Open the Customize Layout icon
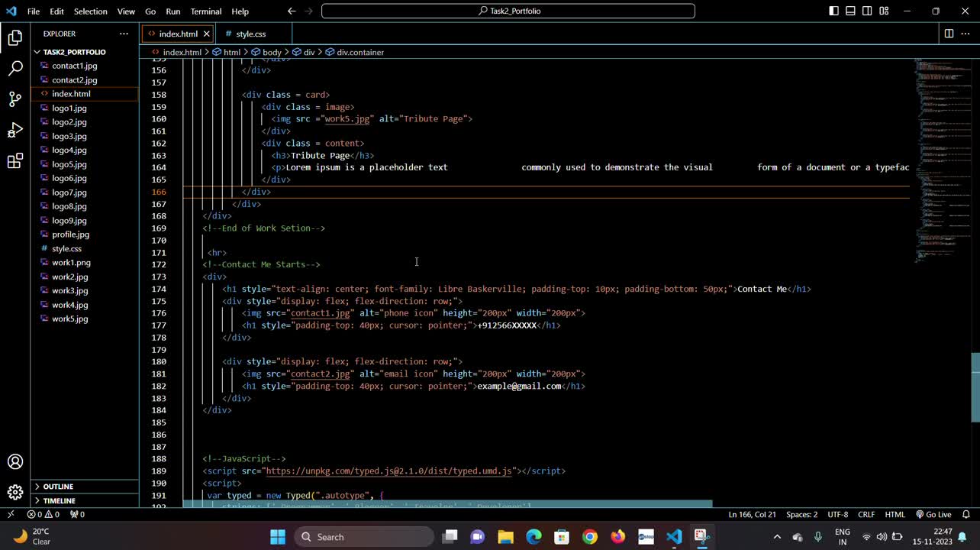The height and width of the screenshot is (550, 980). (884, 11)
